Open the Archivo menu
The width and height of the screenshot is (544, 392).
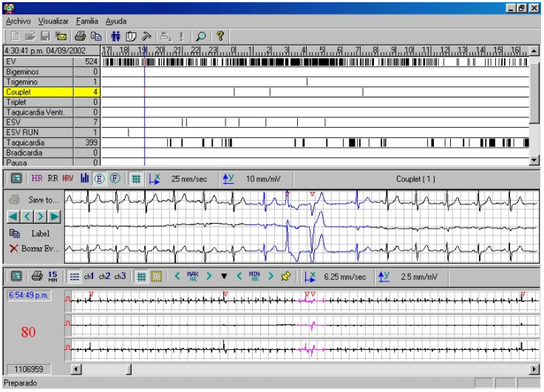tap(18, 21)
